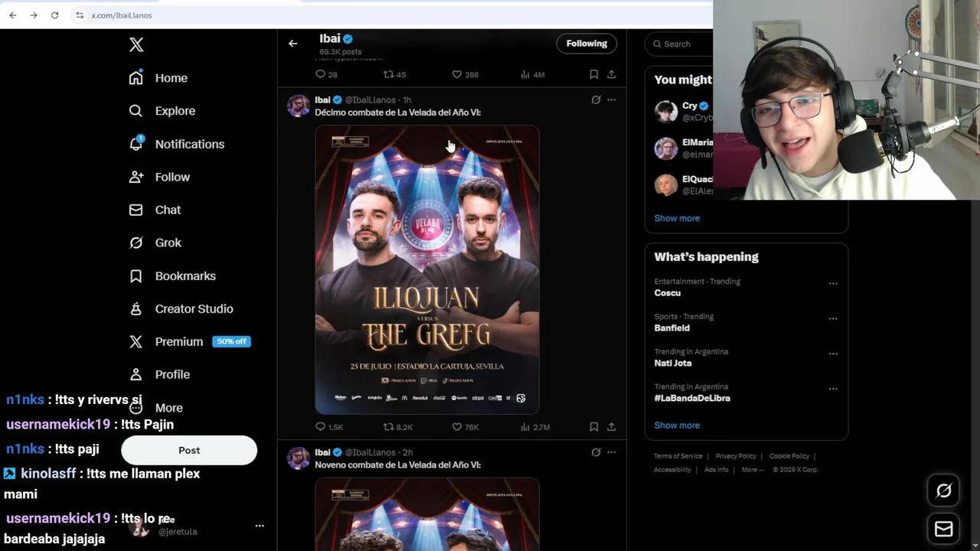Open Bookmarks from the sidebar

[172, 275]
